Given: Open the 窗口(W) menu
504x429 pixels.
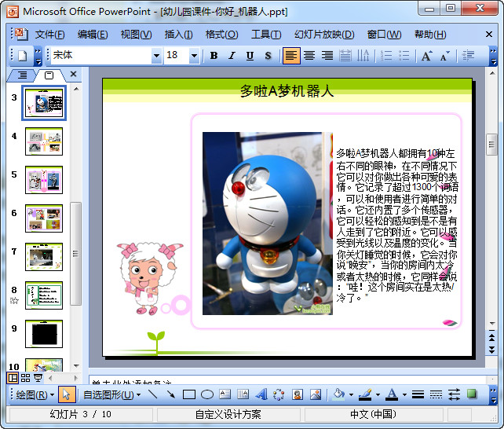Looking at the screenshot, I should click(x=384, y=35).
